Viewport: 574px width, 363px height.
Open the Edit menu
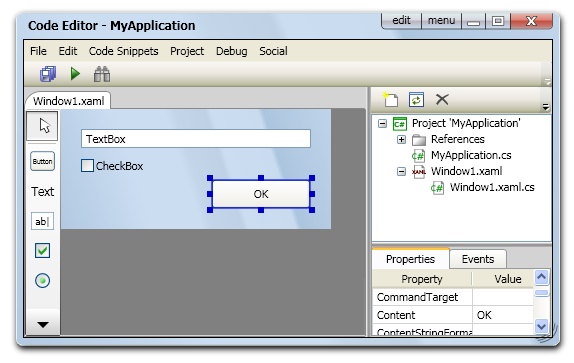(x=68, y=51)
